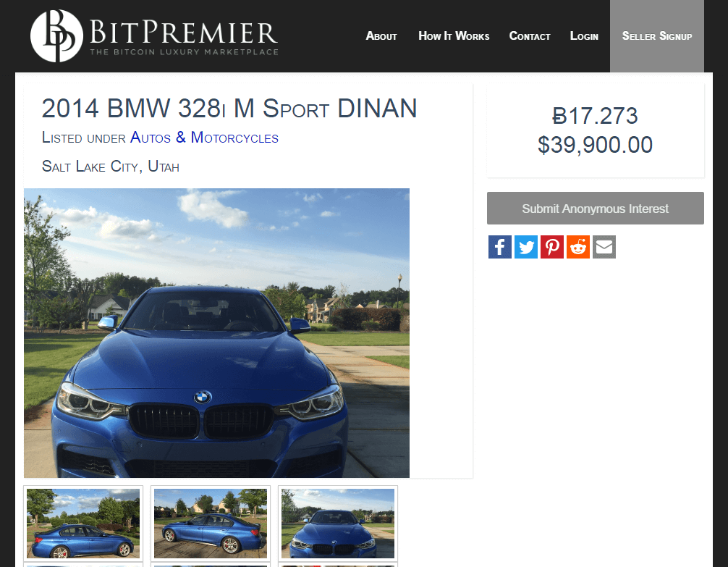Go to the Contact page
The image size is (728, 567).
[x=529, y=35]
